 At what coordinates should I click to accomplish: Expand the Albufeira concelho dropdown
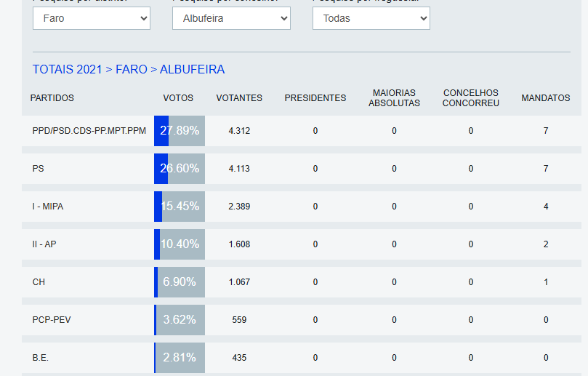coord(231,18)
